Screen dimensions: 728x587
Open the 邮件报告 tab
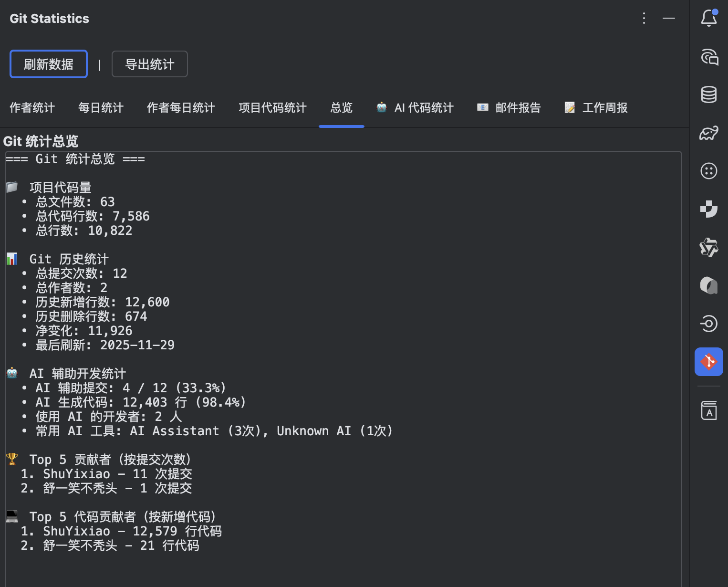509,108
